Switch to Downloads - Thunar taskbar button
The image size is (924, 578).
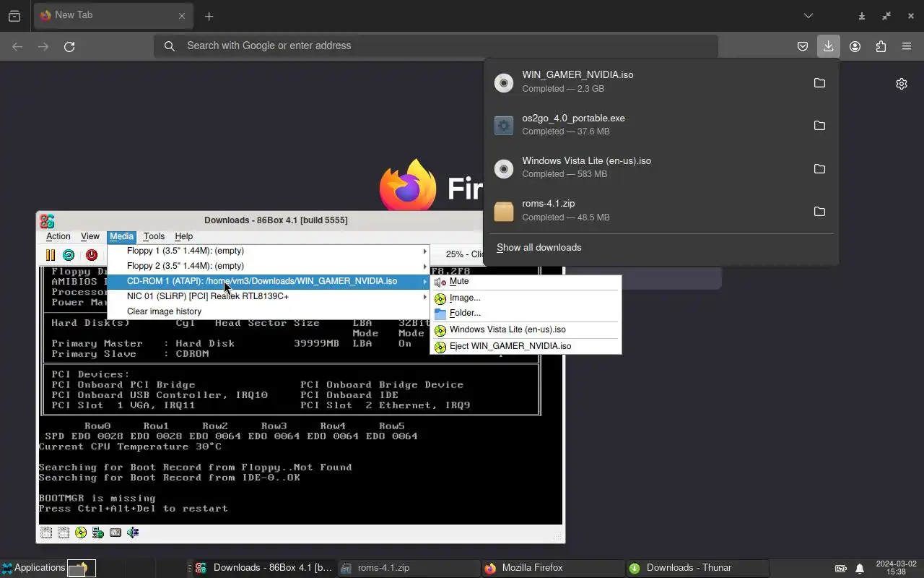pos(697,568)
